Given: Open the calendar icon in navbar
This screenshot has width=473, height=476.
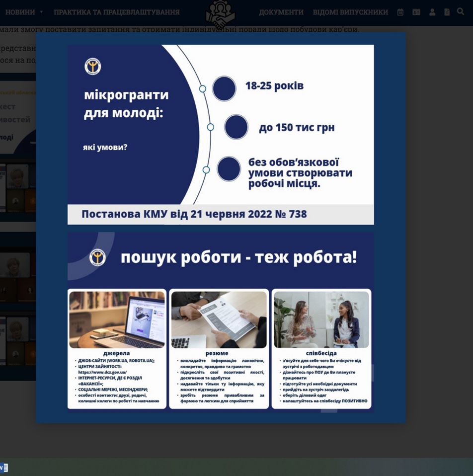Looking at the screenshot, I should pos(400,12).
